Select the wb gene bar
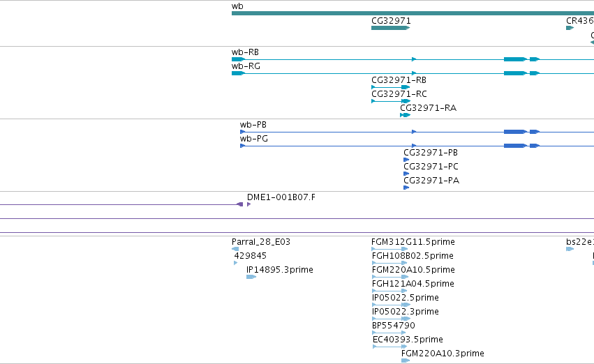This screenshot has width=594, height=364. tap(413, 13)
